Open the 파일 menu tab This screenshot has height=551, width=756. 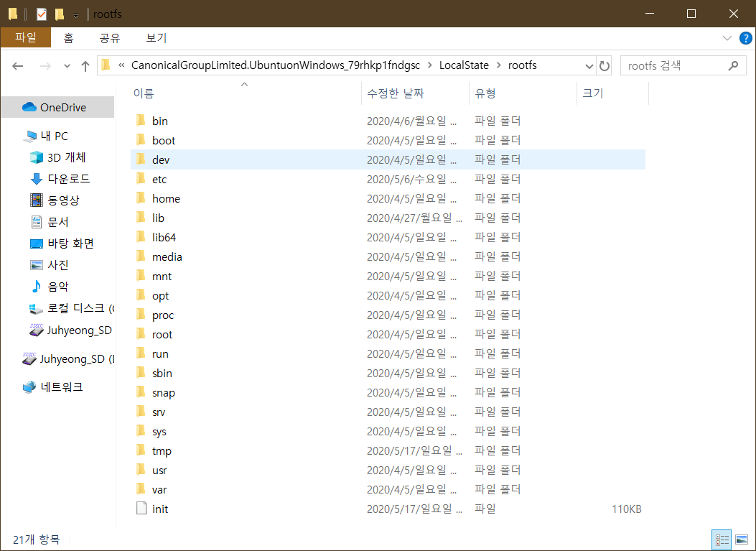click(26, 37)
